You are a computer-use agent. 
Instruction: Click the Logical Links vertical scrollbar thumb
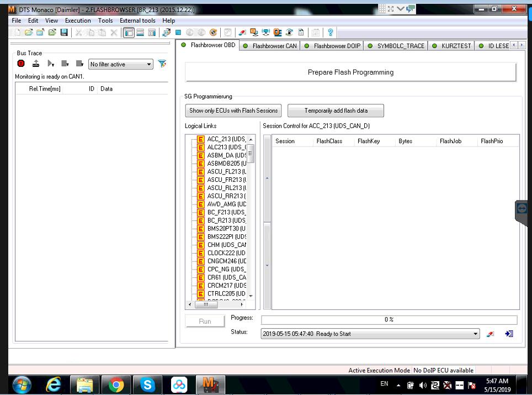[251, 154]
